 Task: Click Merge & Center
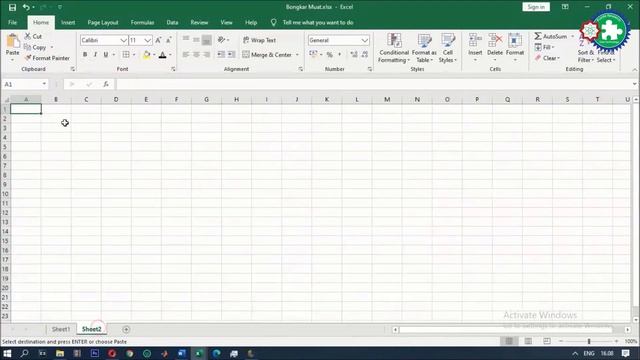pos(267,54)
